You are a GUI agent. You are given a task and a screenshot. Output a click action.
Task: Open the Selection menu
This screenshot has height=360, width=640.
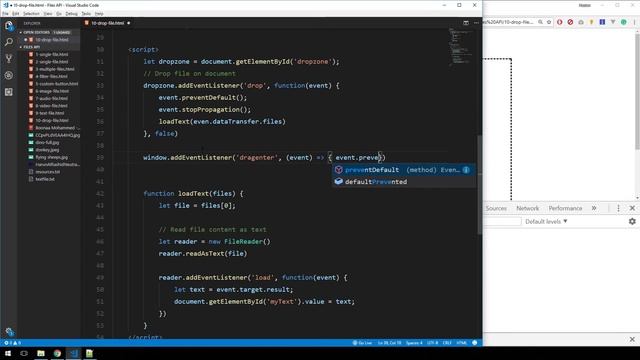coord(31,13)
